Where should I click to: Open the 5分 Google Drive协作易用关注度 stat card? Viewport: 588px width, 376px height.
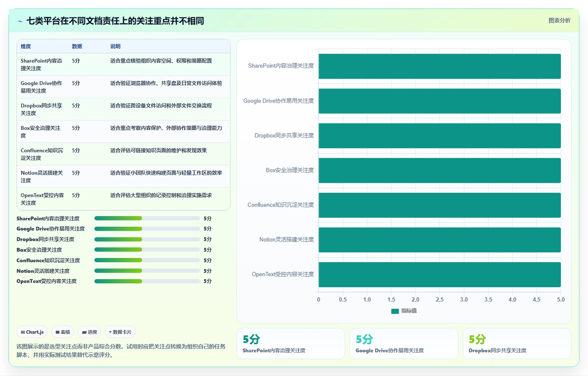point(404,343)
